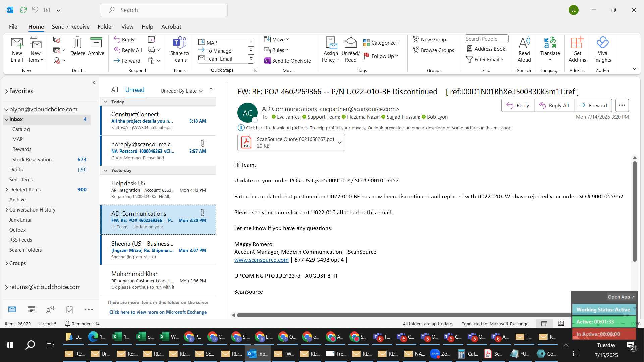Expand the Favorites section
The width and height of the screenshot is (644, 362).
coord(6,91)
